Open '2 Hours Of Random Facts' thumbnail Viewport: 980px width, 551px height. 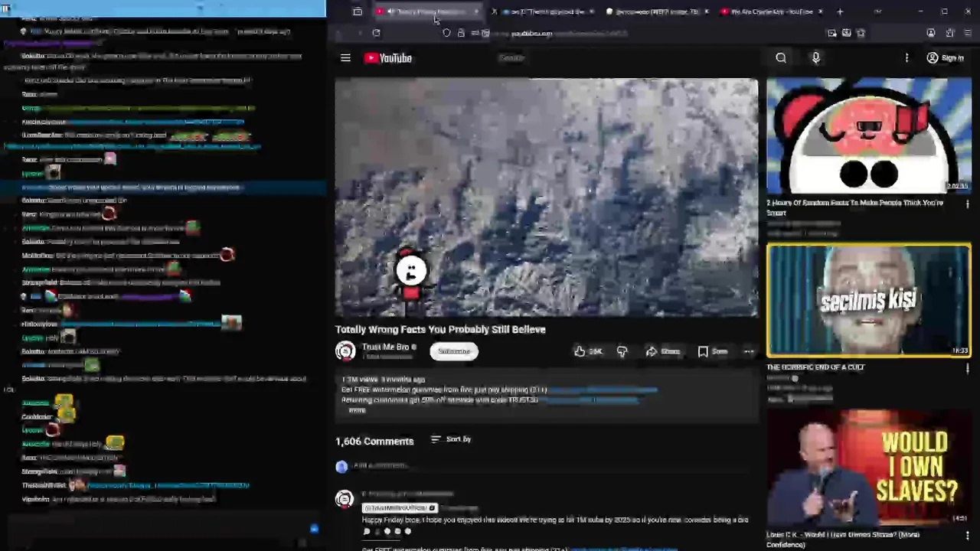click(x=869, y=136)
